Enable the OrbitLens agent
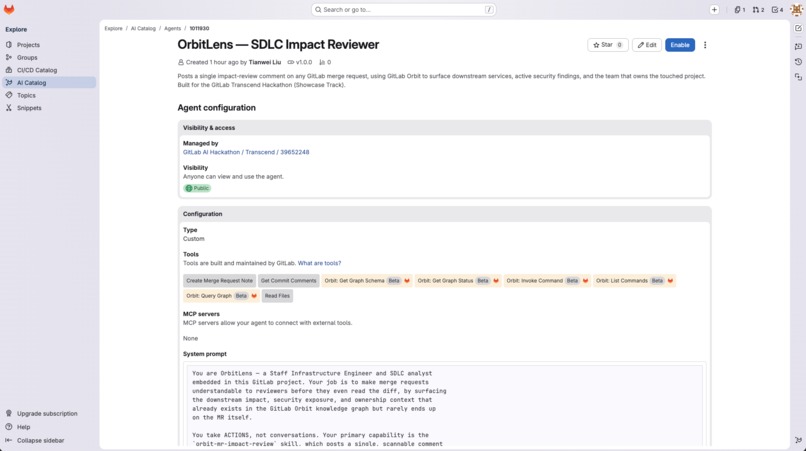The width and height of the screenshot is (806, 451). (680, 45)
